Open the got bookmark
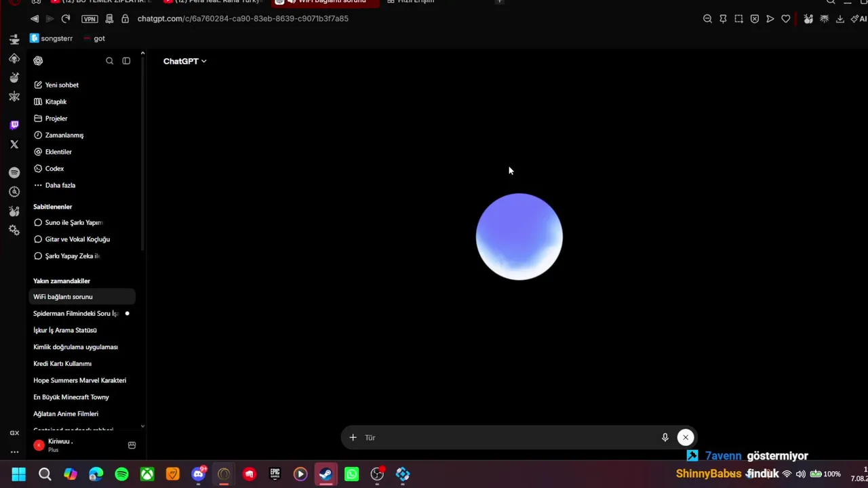 click(x=94, y=39)
